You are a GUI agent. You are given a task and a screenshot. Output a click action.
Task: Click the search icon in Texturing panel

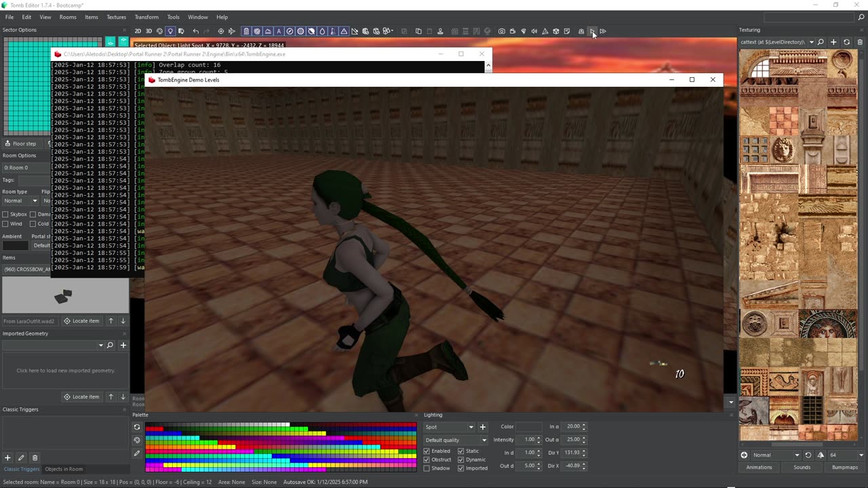click(x=821, y=42)
